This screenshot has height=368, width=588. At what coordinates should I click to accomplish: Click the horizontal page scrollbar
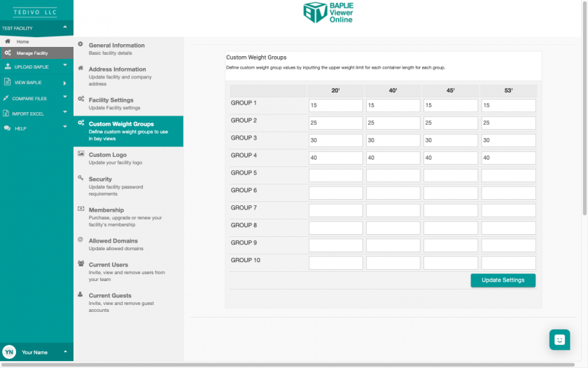coord(288,364)
